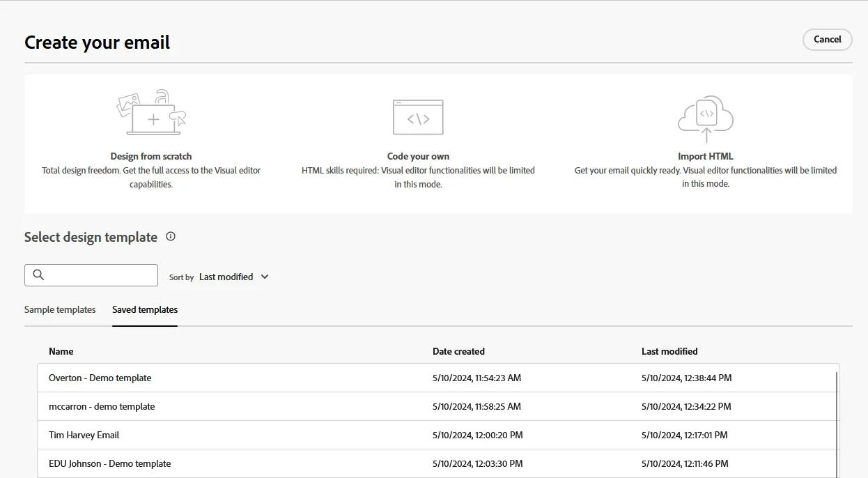Click Get your email quickly ready text
The width and height of the screenshot is (868, 478).
[x=706, y=177]
